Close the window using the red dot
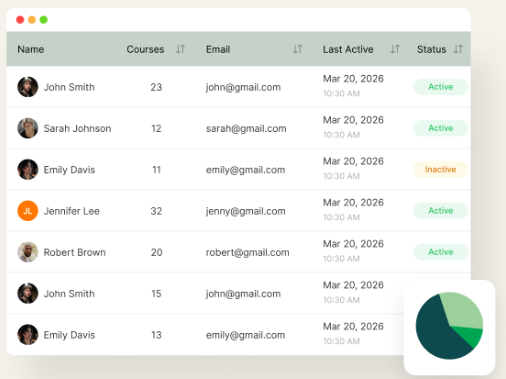 click(20, 20)
